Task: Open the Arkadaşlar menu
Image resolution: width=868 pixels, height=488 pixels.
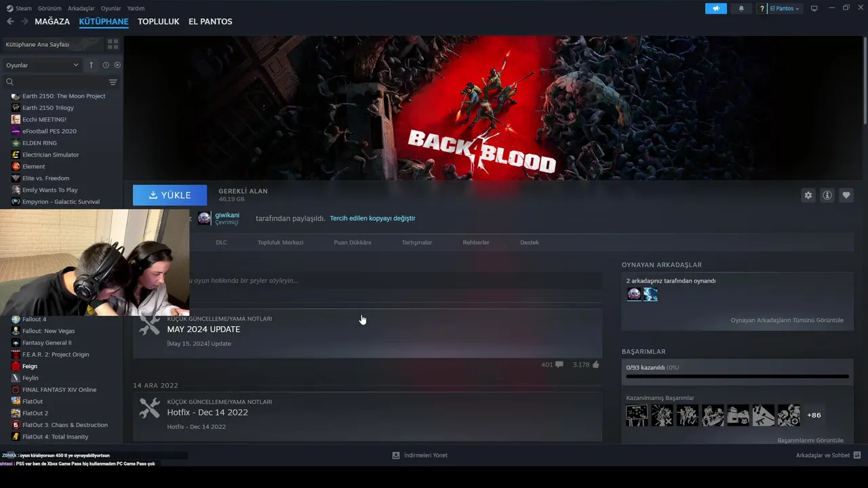Action: 81,8
